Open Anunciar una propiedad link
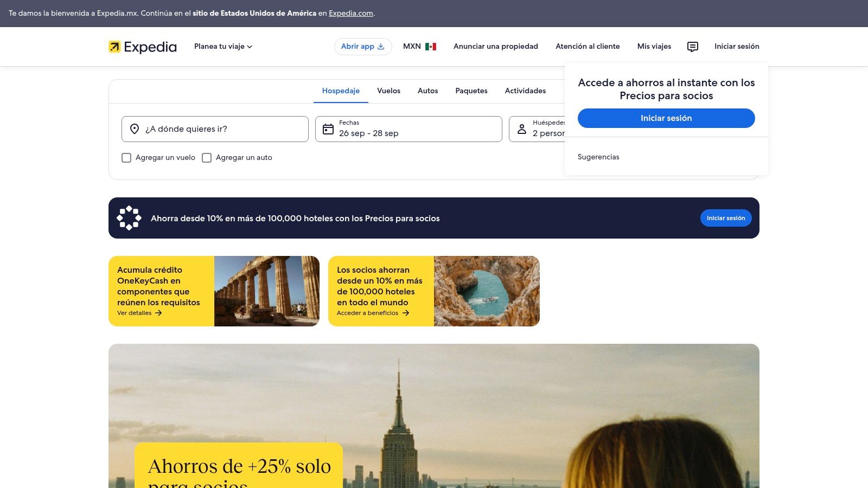The width and height of the screenshot is (868, 488). [x=496, y=47]
